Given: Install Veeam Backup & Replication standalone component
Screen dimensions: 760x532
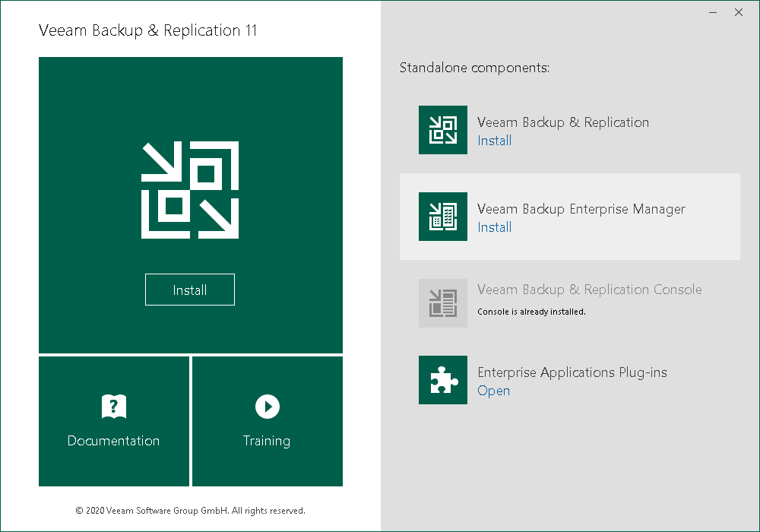Looking at the screenshot, I should click(494, 141).
